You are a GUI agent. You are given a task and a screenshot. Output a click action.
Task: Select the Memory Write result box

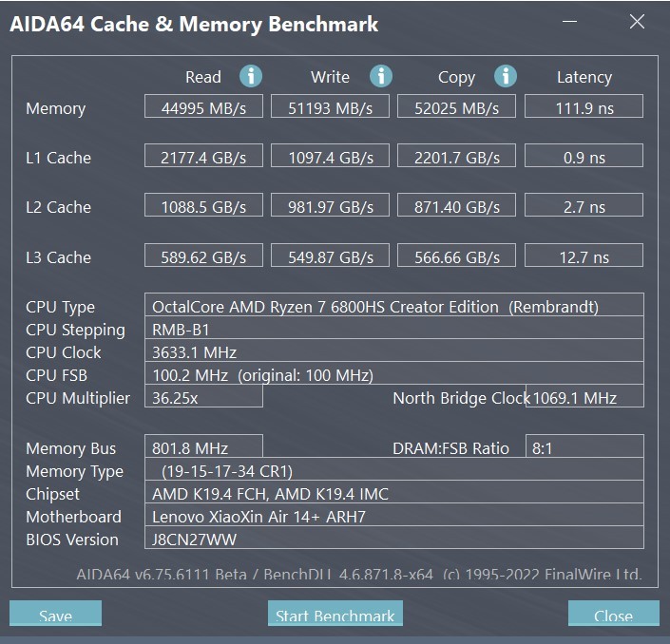click(330, 107)
